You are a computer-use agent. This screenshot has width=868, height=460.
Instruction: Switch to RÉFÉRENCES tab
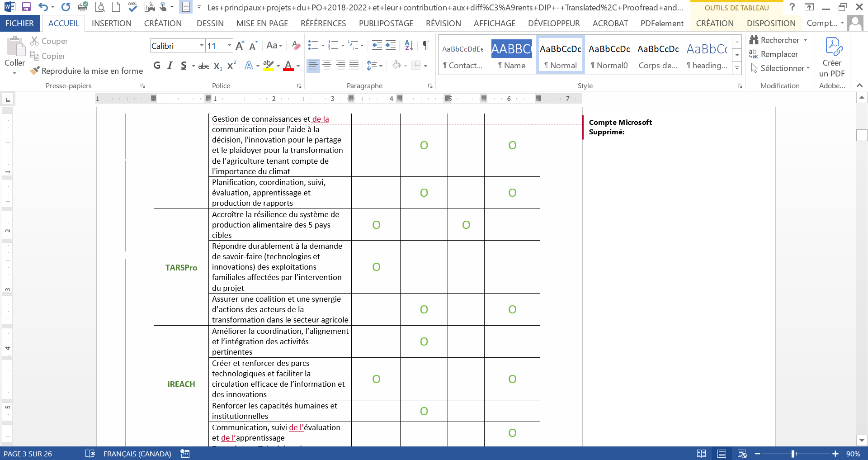tap(323, 24)
